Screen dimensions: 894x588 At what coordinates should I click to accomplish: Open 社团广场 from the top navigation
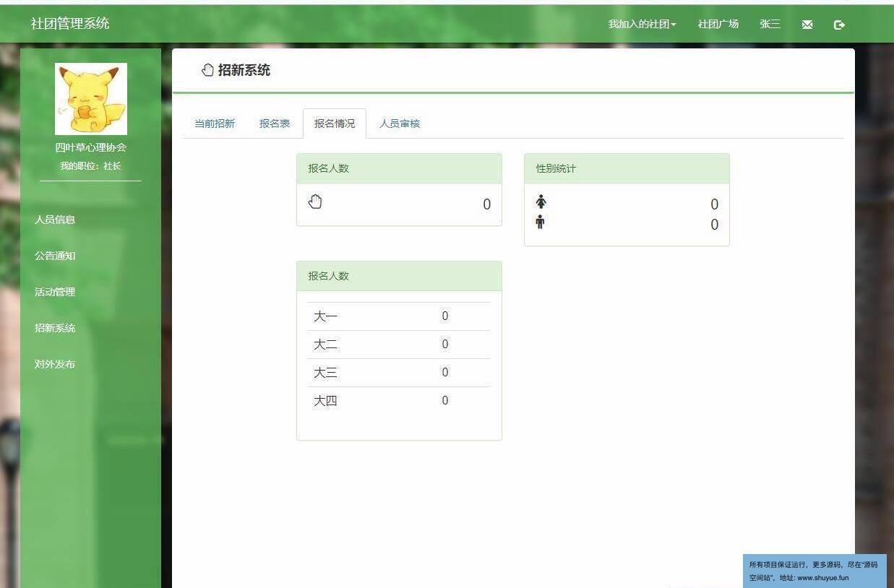(x=718, y=24)
